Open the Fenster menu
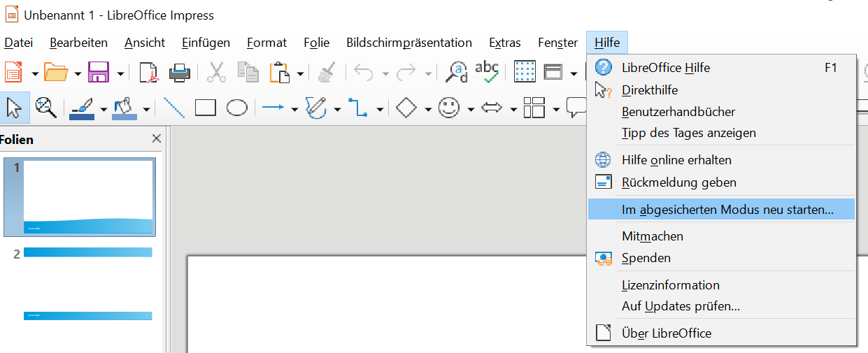 point(557,43)
